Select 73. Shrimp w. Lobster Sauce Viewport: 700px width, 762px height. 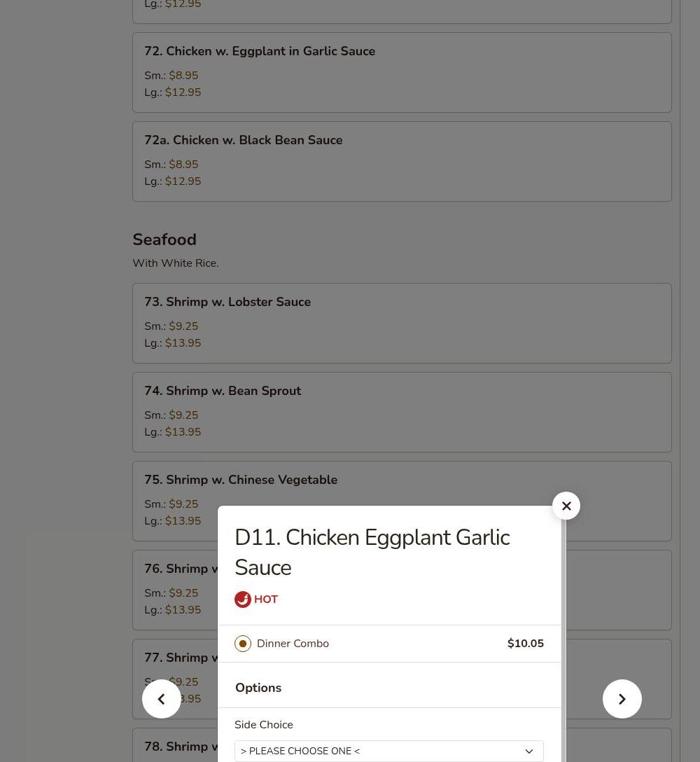tap(402, 323)
